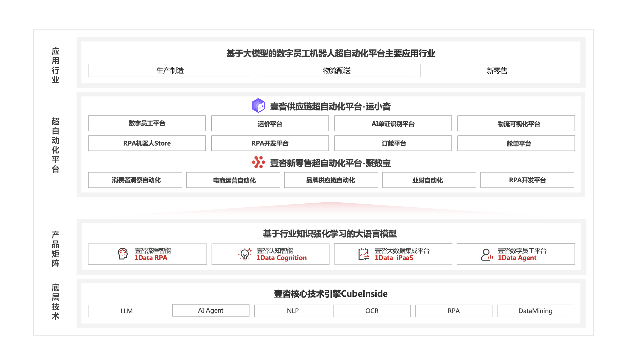
Task: Select the NLP technology box
Action: [x=293, y=311]
